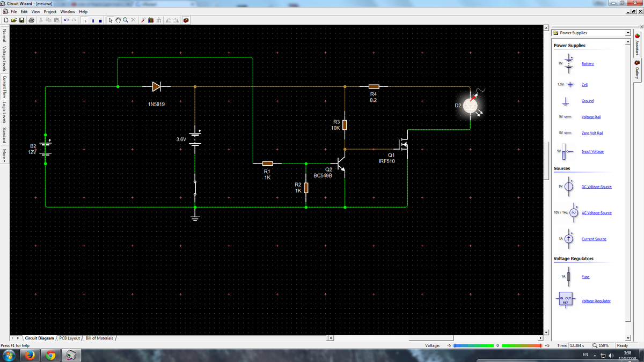Open the Window menu
This screenshot has width=644, height=362.
tap(68, 12)
